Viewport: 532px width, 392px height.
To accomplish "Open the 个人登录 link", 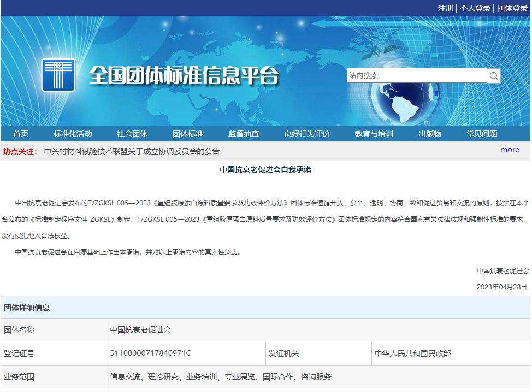I will tap(475, 8).
